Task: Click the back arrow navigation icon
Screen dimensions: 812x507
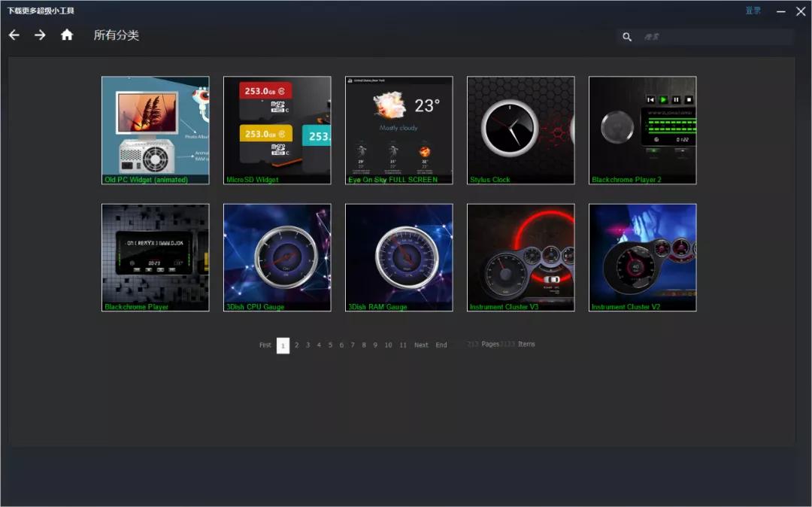Action: coord(14,35)
